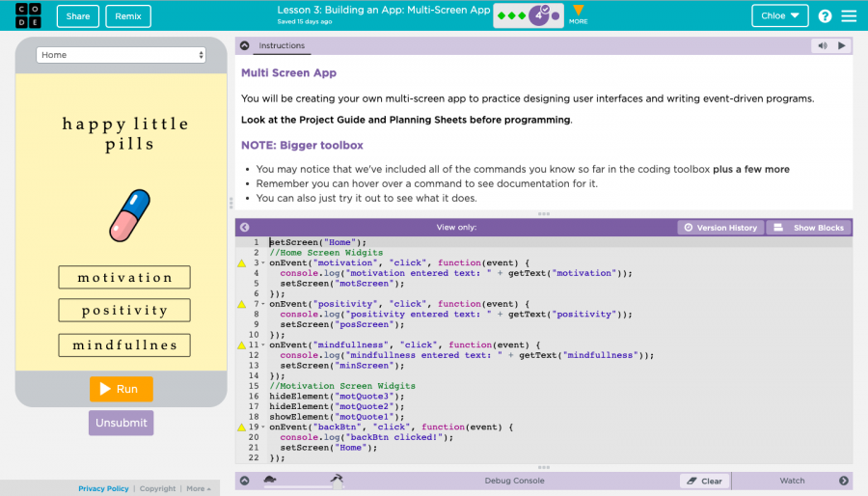
Task: Click the Code.org logo
Action: tap(28, 15)
